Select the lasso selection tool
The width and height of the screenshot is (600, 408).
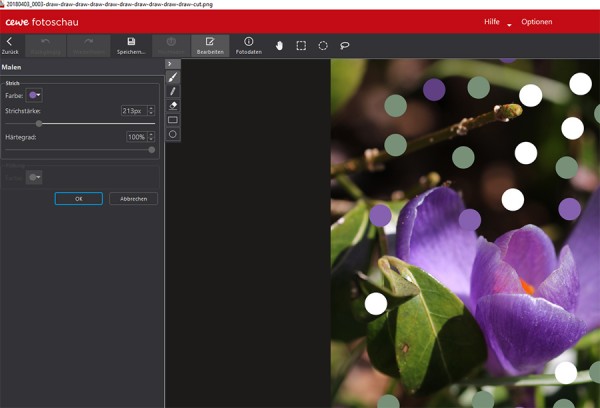(x=345, y=45)
